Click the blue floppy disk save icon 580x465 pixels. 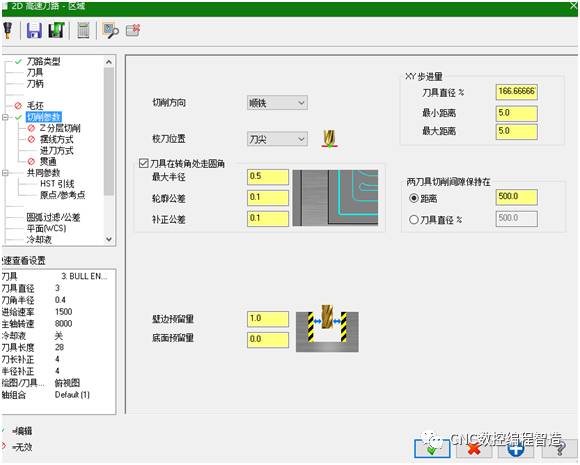tap(34, 30)
